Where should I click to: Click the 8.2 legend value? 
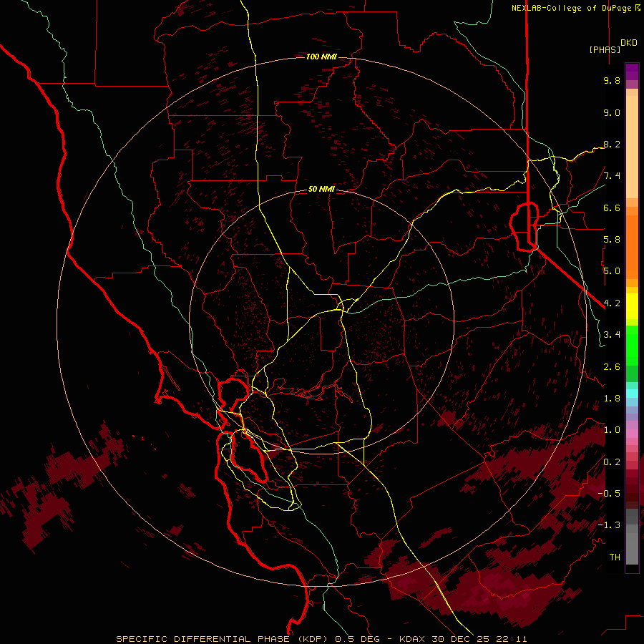click(x=612, y=144)
